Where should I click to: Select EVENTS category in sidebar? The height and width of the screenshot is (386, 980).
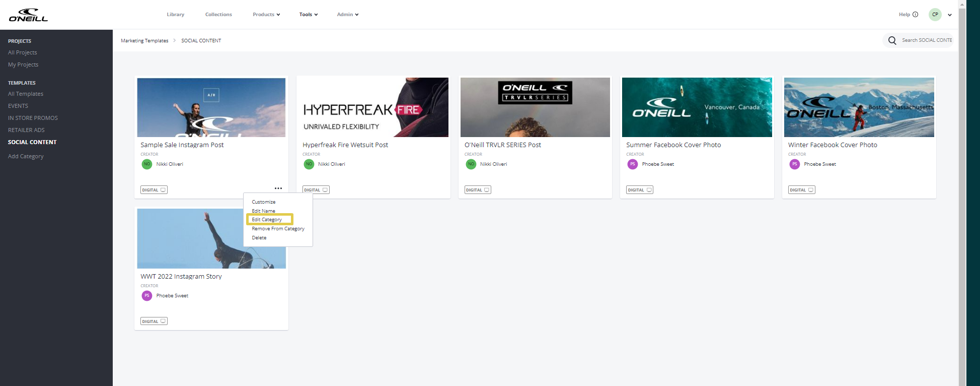tap(18, 106)
